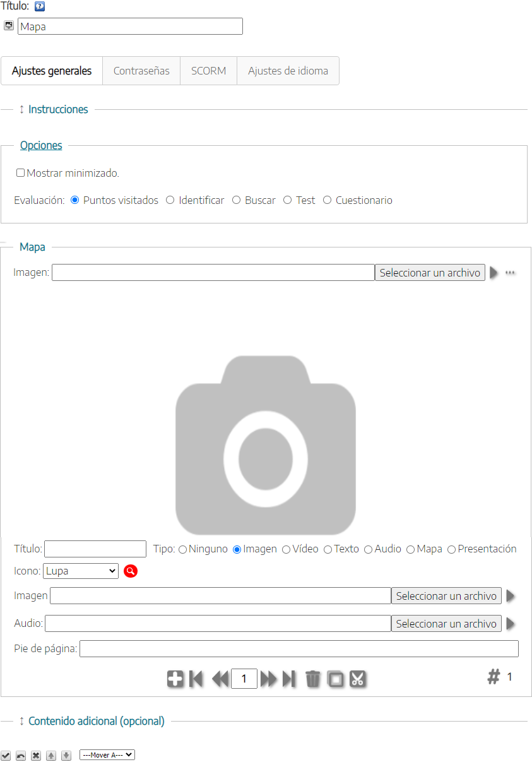Open the Ajustes de idioma tab

tap(288, 71)
